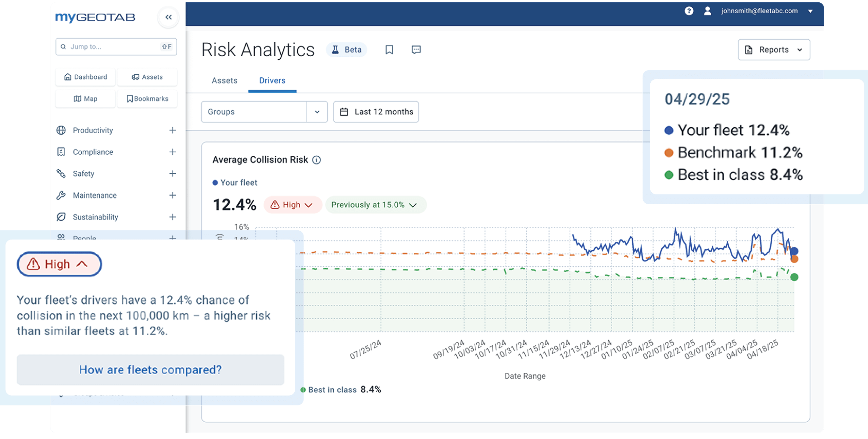Collapse the sidebar with double-chevron icon

(x=169, y=17)
